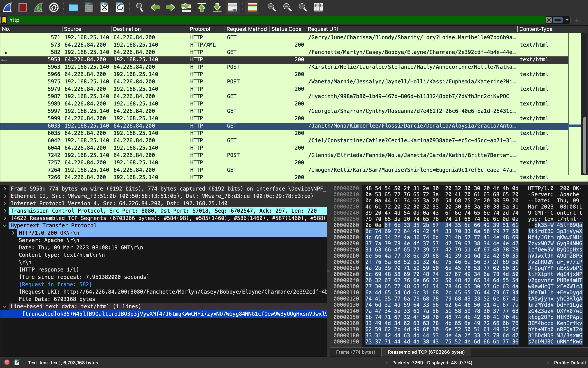Viewport: 588px width, 368px height.
Task: Toggle packet colorization rules icon
Action: pyautogui.click(x=252, y=7)
